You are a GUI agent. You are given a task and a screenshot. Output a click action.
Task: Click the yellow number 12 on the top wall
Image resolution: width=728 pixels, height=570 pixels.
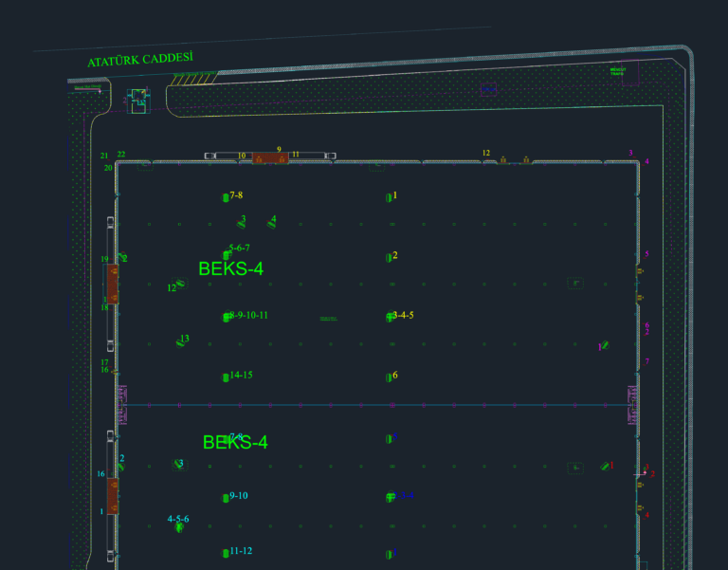click(x=485, y=153)
